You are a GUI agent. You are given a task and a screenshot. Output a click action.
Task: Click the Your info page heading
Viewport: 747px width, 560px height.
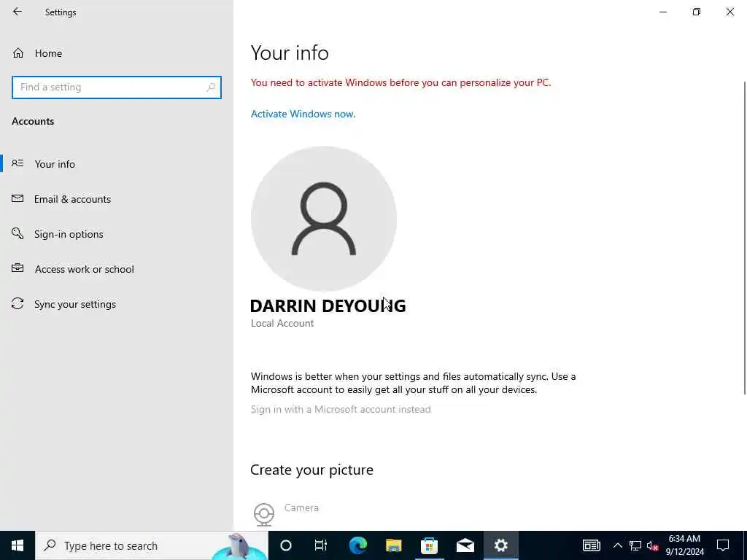pos(290,52)
